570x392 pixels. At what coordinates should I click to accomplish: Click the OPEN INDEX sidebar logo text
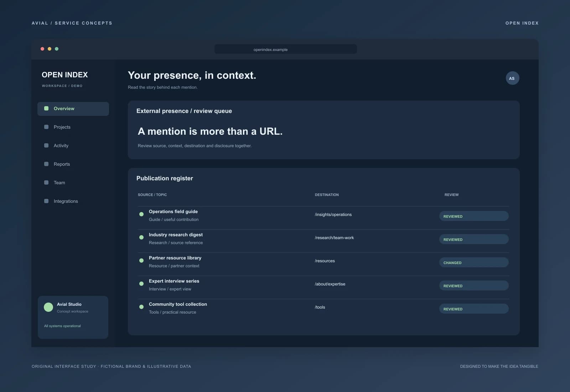64,75
